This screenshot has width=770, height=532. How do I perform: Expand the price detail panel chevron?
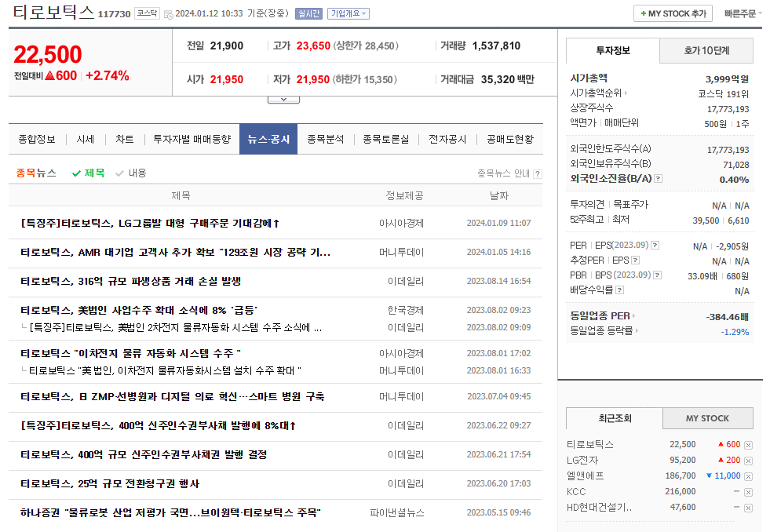click(x=283, y=100)
